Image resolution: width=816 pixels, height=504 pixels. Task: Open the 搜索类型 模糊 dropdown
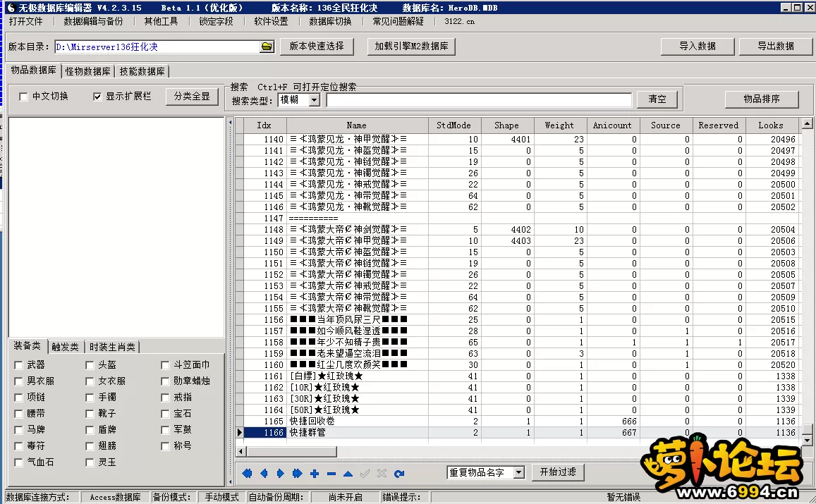pos(315,100)
